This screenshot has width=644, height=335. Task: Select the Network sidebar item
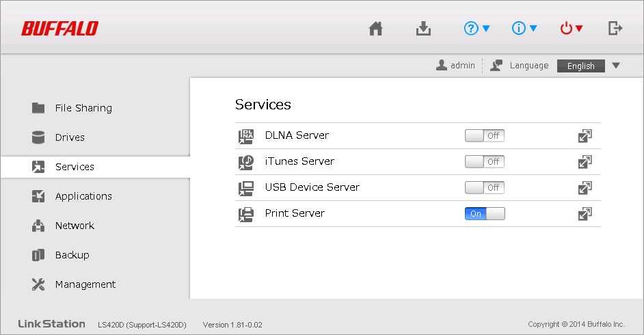75,226
